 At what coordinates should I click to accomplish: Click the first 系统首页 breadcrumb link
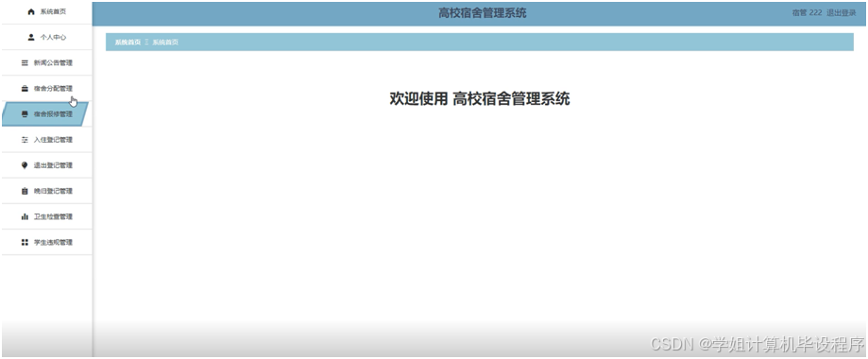(128, 43)
